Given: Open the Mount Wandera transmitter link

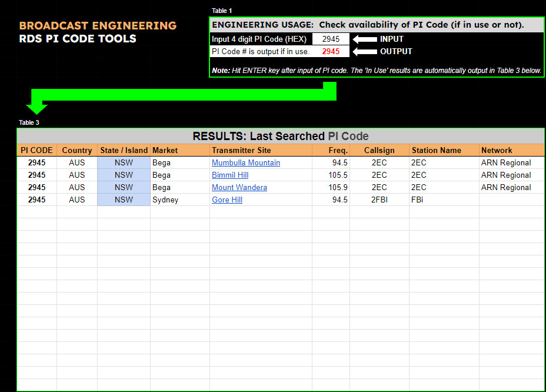Looking at the screenshot, I should pos(239,187).
